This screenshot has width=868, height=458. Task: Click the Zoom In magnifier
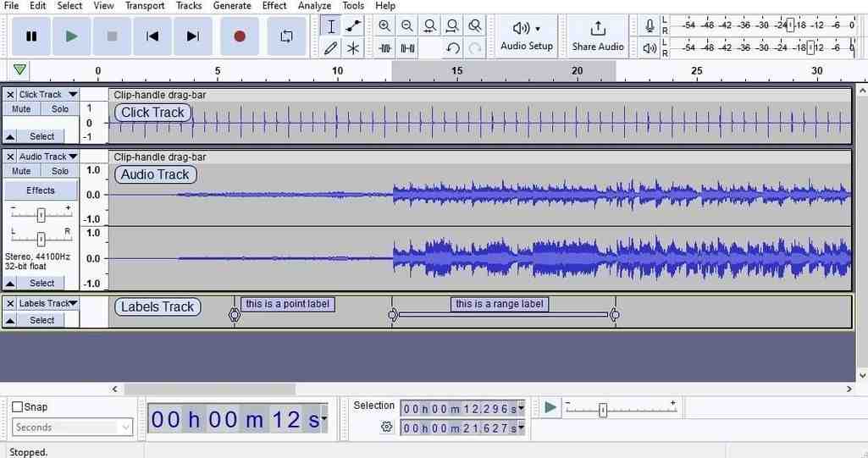tap(385, 26)
